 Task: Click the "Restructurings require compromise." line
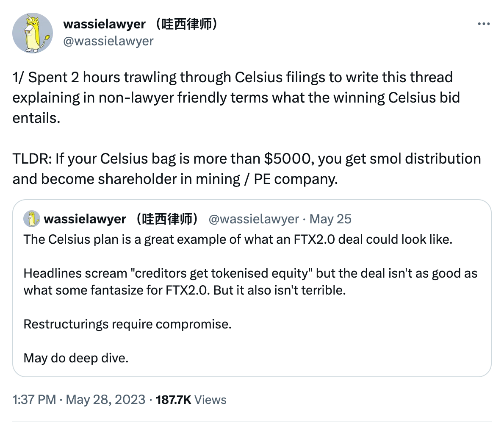127,324
